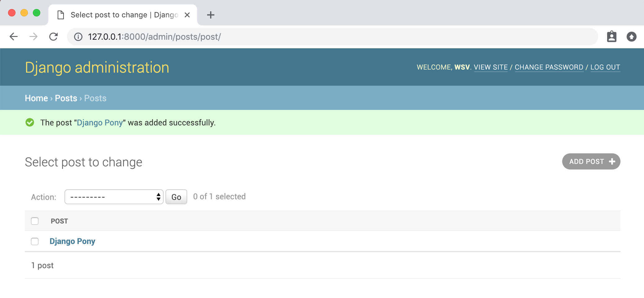Focus the address bar URL field
644x298 pixels.
tap(332, 37)
